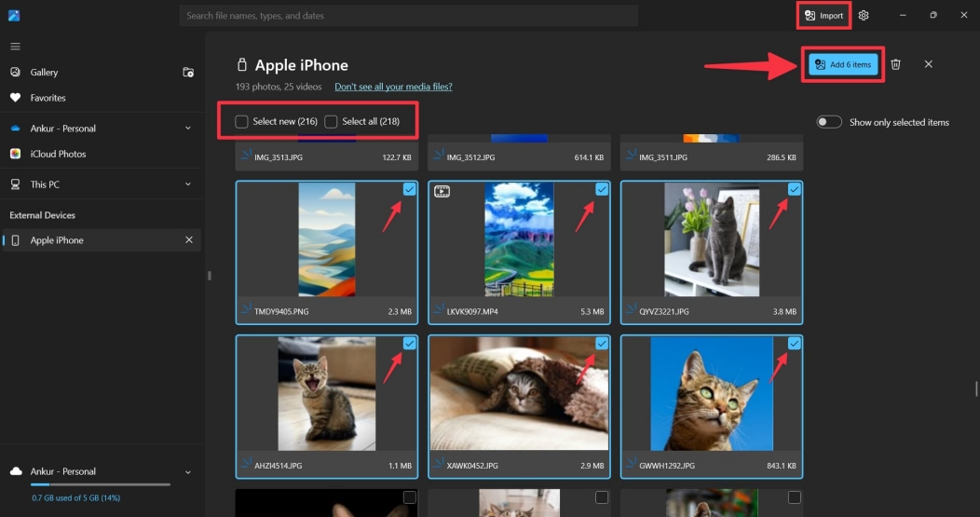Screen dimensions: 980x517
Task: Click import status icon beside TMDY9405.PNG
Action: [x=246, y=309]
